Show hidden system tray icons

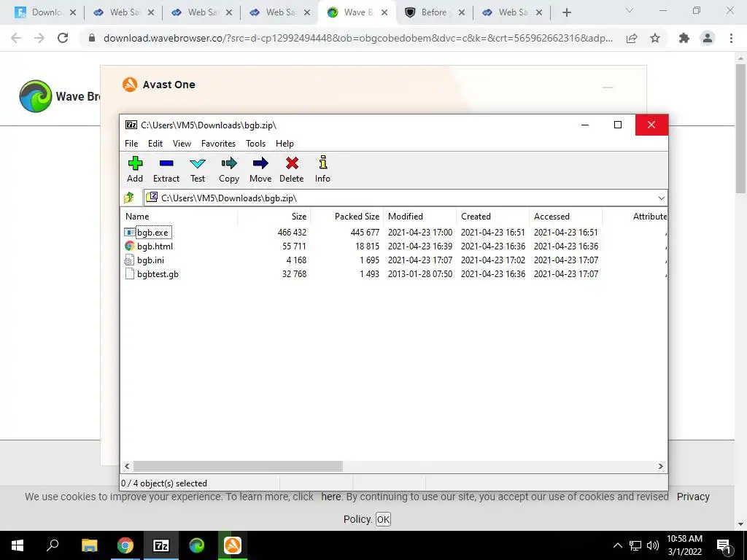tap(617, 545)
